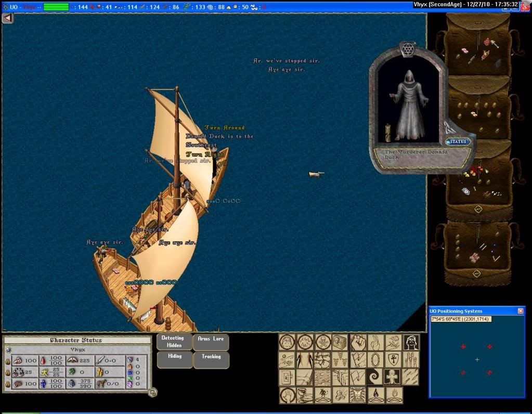Click the goblet and plate spell icon

305,395
